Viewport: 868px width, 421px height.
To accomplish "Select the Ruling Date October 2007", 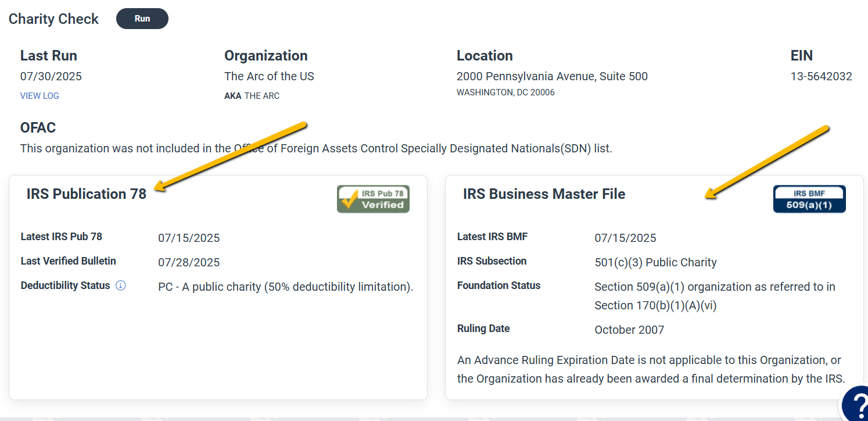I will click(629, 330).
